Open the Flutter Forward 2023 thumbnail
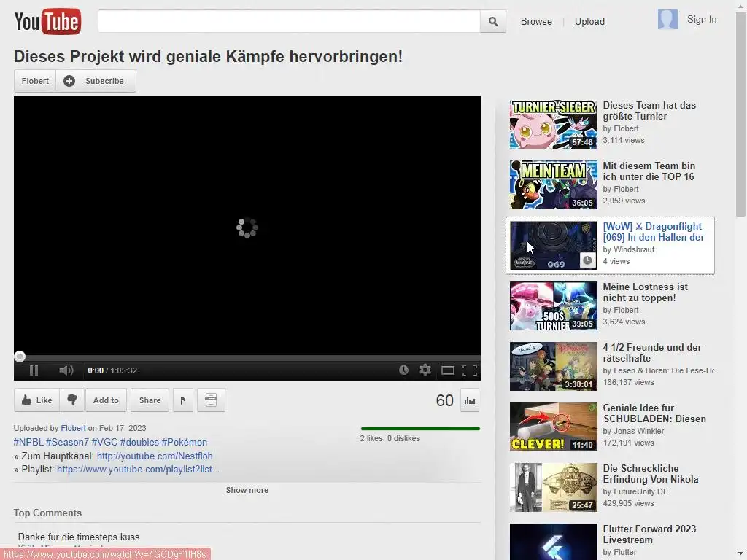The width and height of the screenshot is (747, 560). (x=553, y=542)
